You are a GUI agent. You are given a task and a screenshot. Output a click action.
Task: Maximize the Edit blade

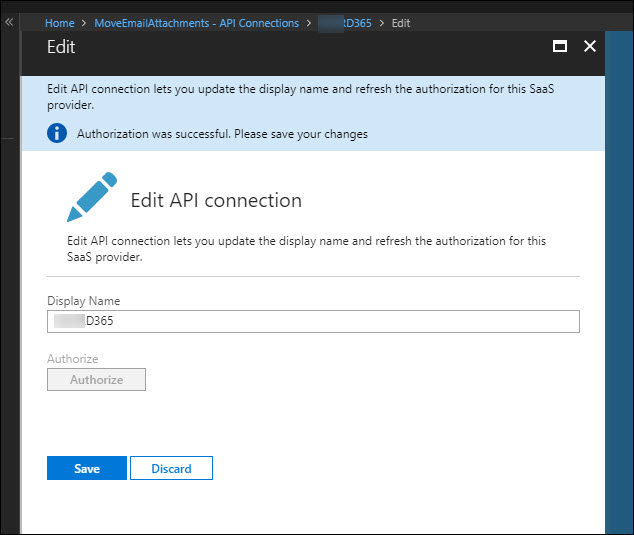click(x=560, y=46)
